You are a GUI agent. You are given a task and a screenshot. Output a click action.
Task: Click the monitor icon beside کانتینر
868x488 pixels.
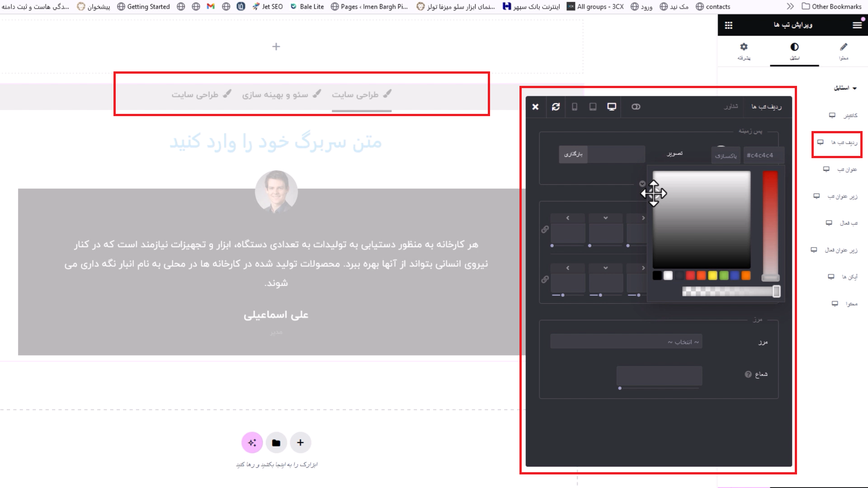[x=832, y=115]
